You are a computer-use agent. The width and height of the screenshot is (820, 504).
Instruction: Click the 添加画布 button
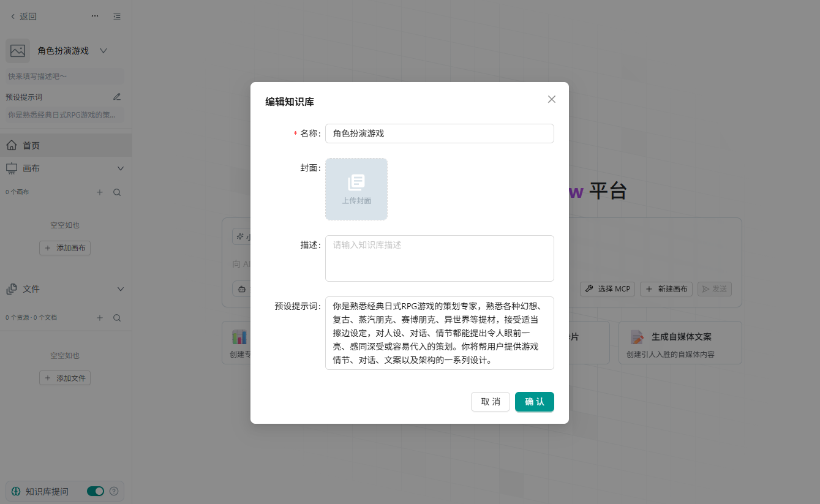(65, 248)
